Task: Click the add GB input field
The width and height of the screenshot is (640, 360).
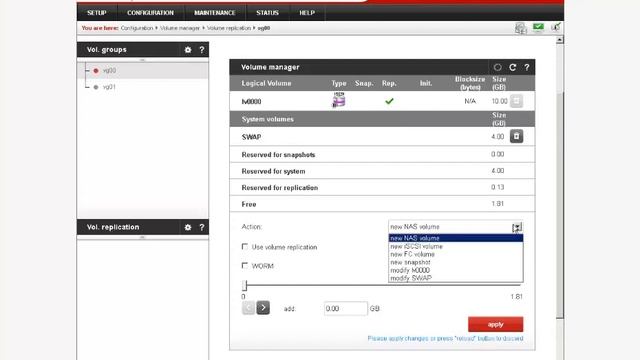Action: point(346,309)
